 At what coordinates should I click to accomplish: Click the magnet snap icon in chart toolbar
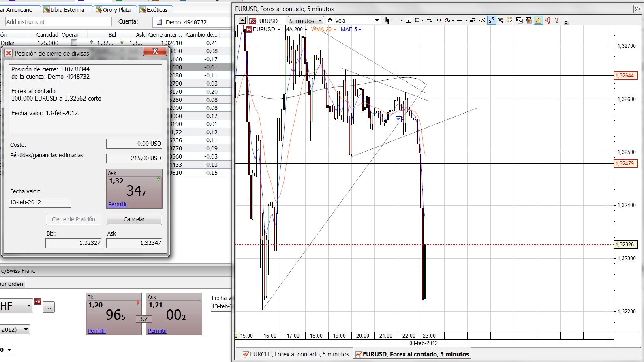click(556, 20)
